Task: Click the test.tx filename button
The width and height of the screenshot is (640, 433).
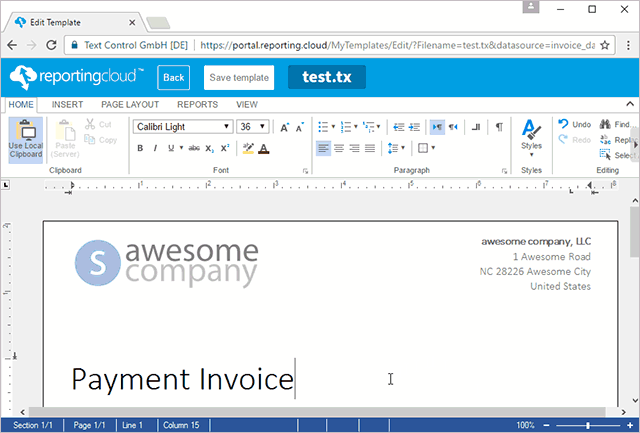Action: 327,77
